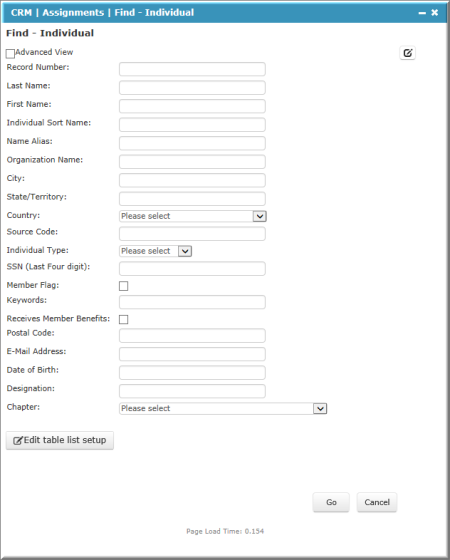Click the SSN last four digit field
450x560 pixels.
click(x=192, y=269)
